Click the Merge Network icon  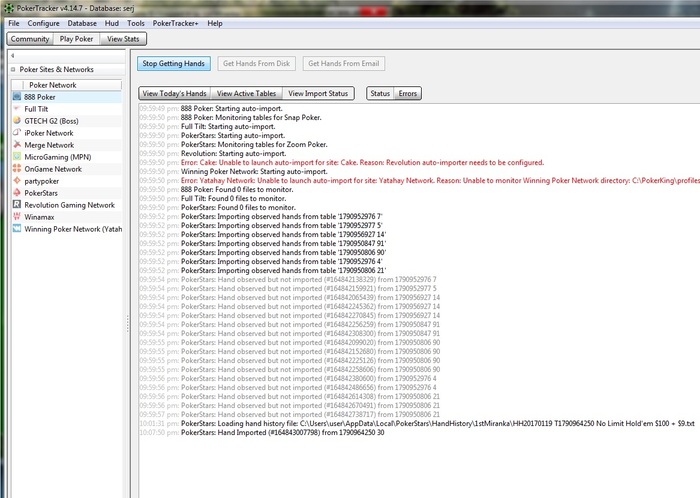[17, 145]
